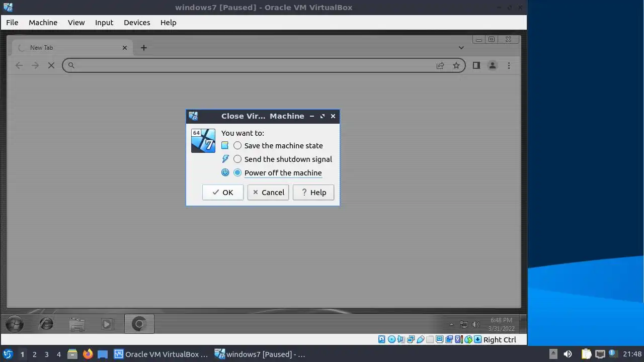644x362 pixels.
Task: Open file manager from host taskbar
Action: point(72,354)
